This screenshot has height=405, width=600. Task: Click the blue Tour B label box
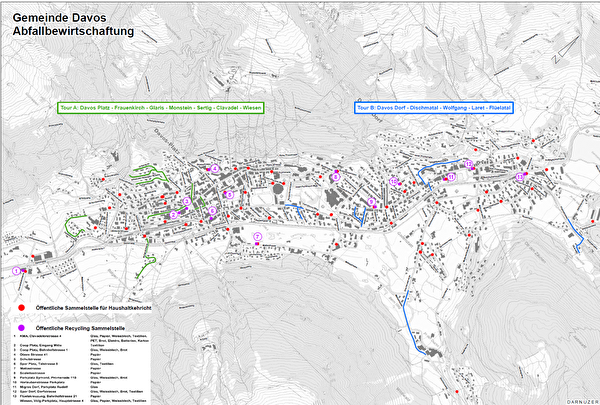tap(435, 106)
